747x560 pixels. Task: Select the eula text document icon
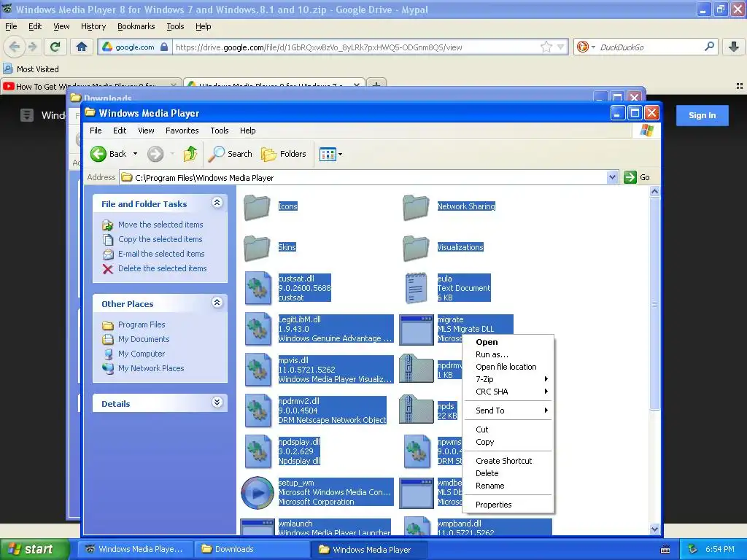coord(416,287)
